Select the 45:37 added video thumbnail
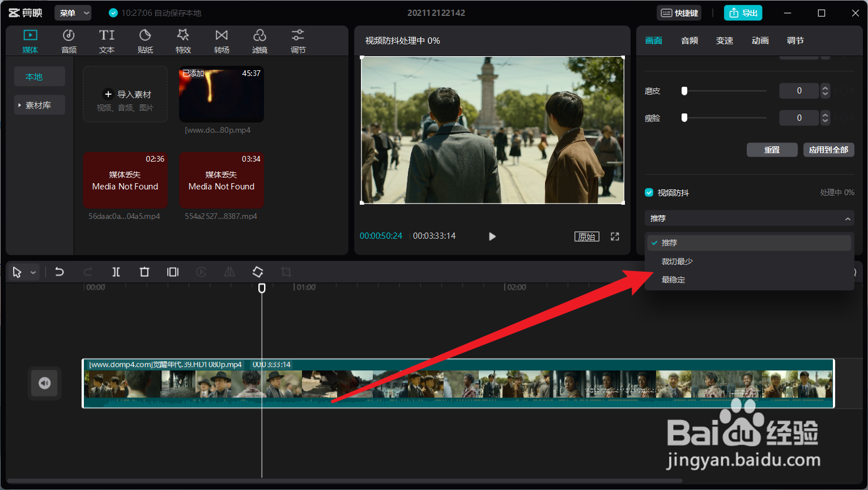The height and width of the screenshot is (490, 868). (222, 94)
